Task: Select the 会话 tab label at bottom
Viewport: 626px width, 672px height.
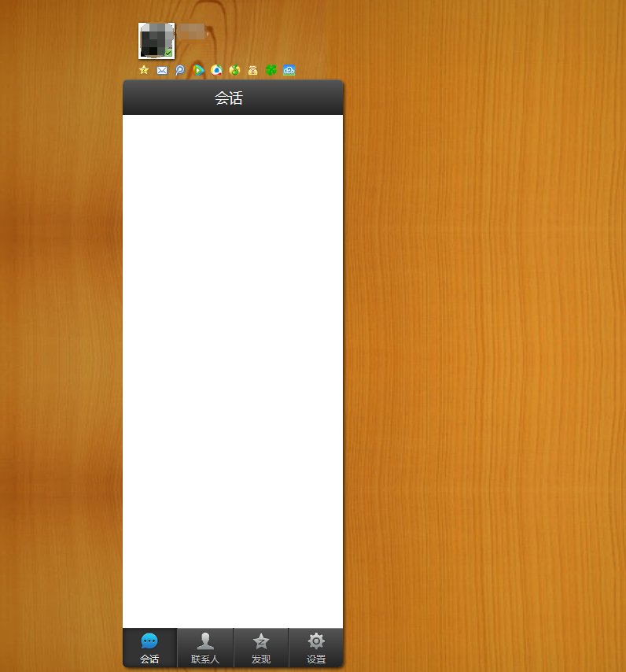Action: point(149,659)
